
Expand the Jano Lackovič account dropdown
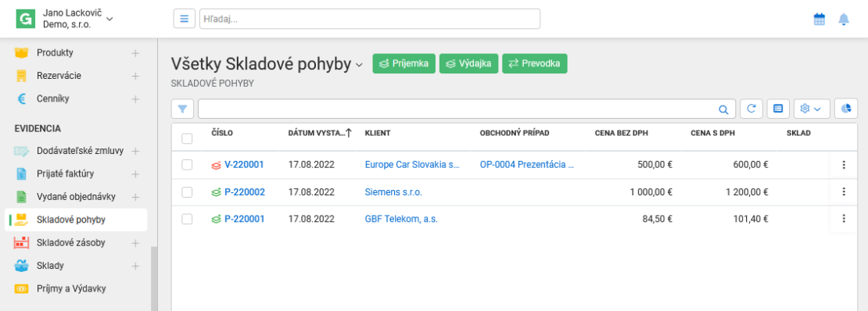pyautogui.click(x=109, y=20)
